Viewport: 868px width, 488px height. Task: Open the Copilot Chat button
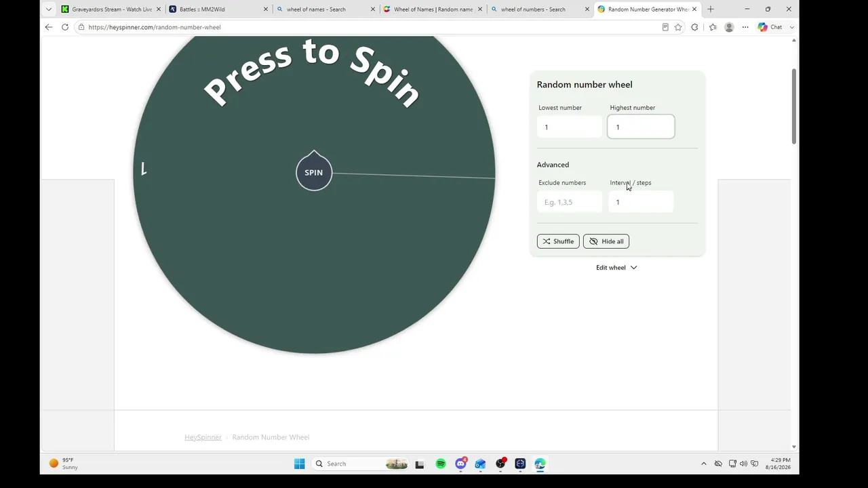click(770, 27)
